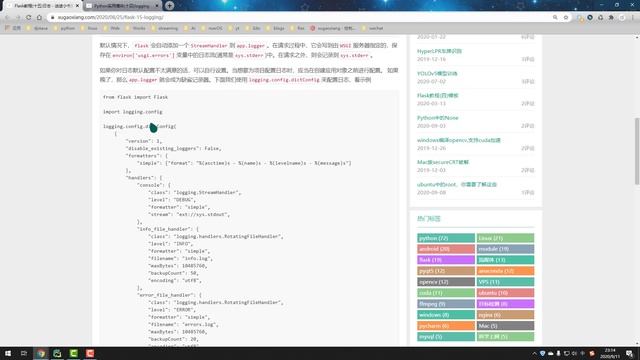Screen dimensions: 640x360
Task: Open a new tab with plus button
Action: [x=169, y=6]
